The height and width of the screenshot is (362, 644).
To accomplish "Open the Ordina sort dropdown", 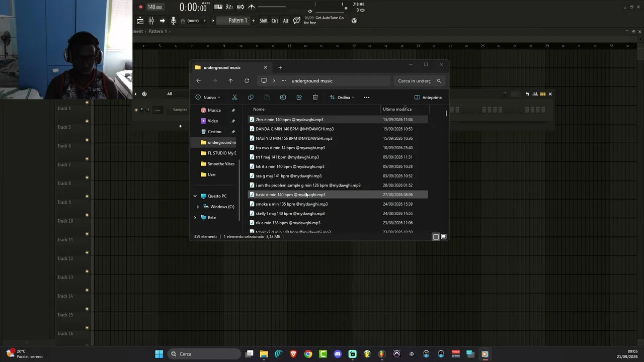I will (x=342, y=98).
